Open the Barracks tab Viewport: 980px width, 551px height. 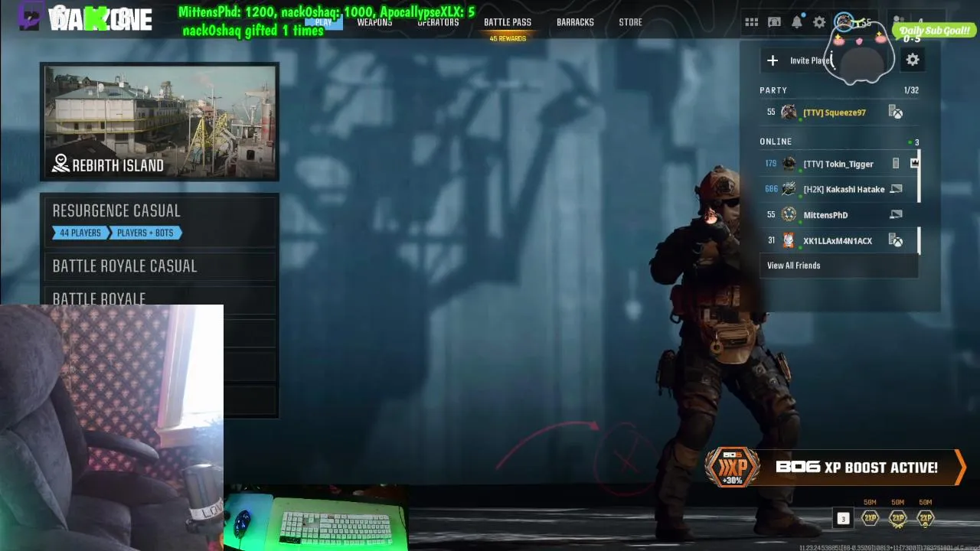[575, 22]
